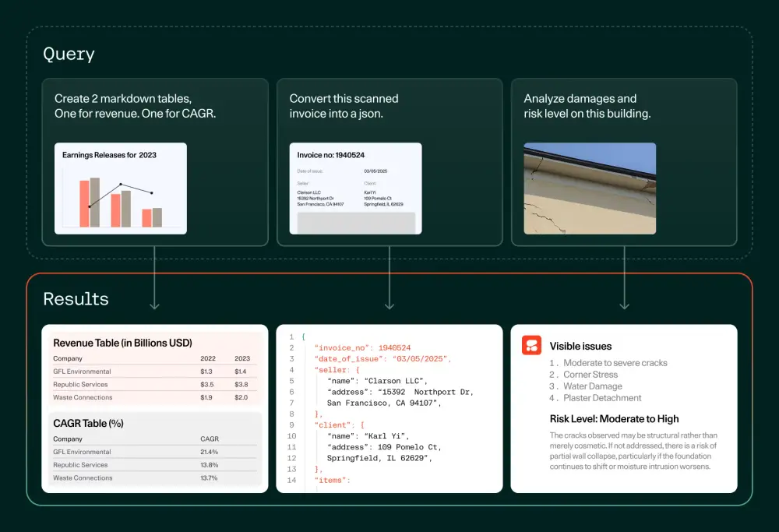
Task: Click the "date_of_issue" line in the JSON output
Action: (382, 358)
